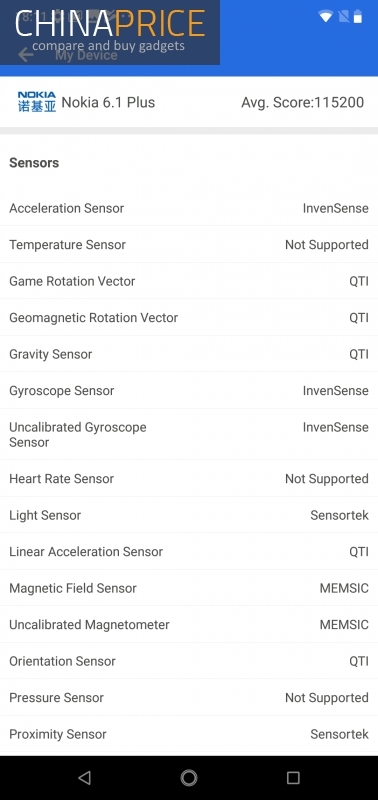Image resolution: width=378 pixels, height=800 pixels.
Task: Tap the Android home circle button
Action: pyautogui.click(x=189, y=778)
